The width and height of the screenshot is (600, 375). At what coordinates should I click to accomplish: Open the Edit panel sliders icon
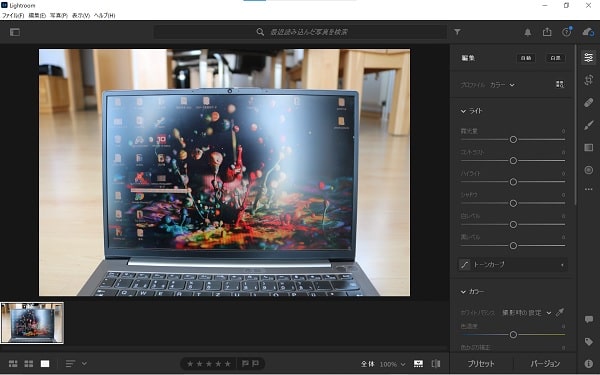click(589, 58)
